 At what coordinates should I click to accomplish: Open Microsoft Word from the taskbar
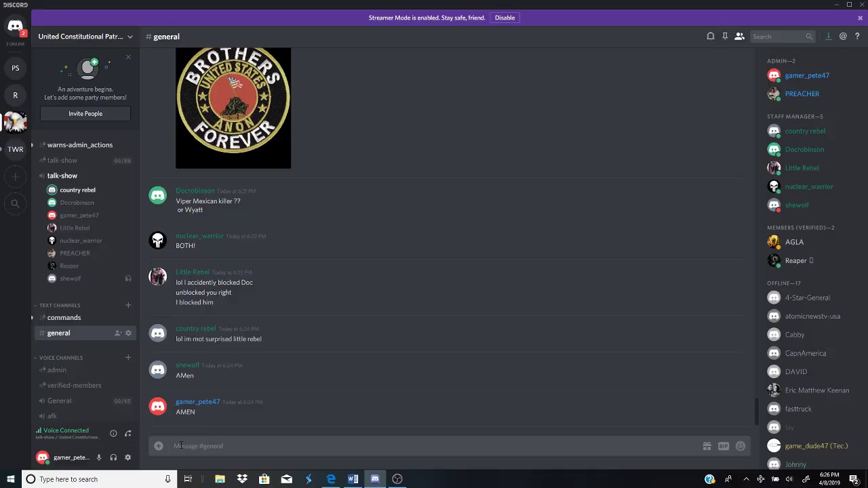point(353,479)
